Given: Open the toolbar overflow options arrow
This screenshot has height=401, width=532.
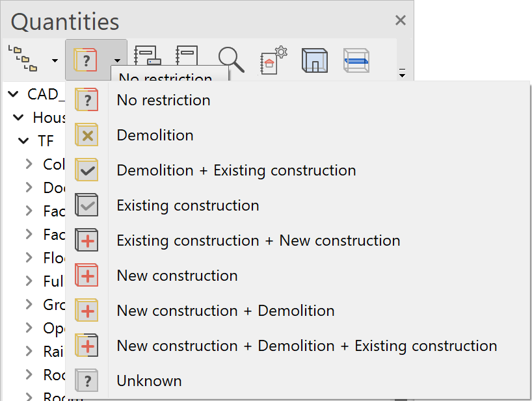Looking at the screenshot, I should [402, 73].
